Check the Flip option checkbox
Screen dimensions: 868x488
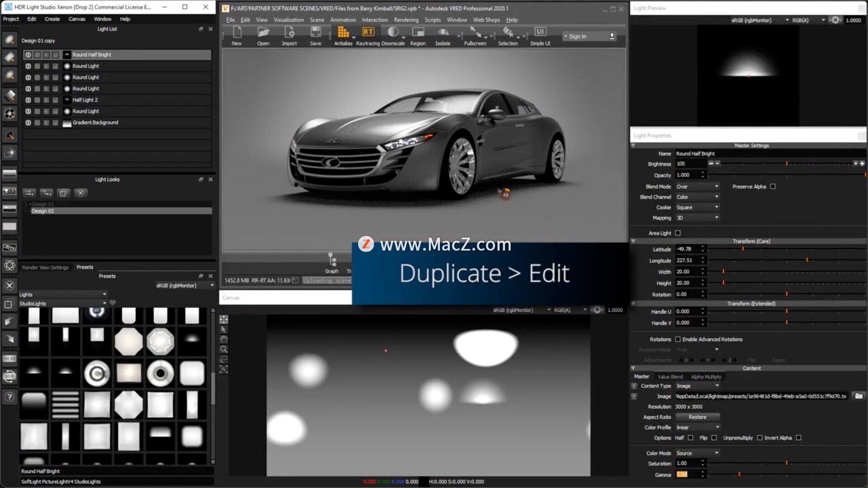pos(714,438)
